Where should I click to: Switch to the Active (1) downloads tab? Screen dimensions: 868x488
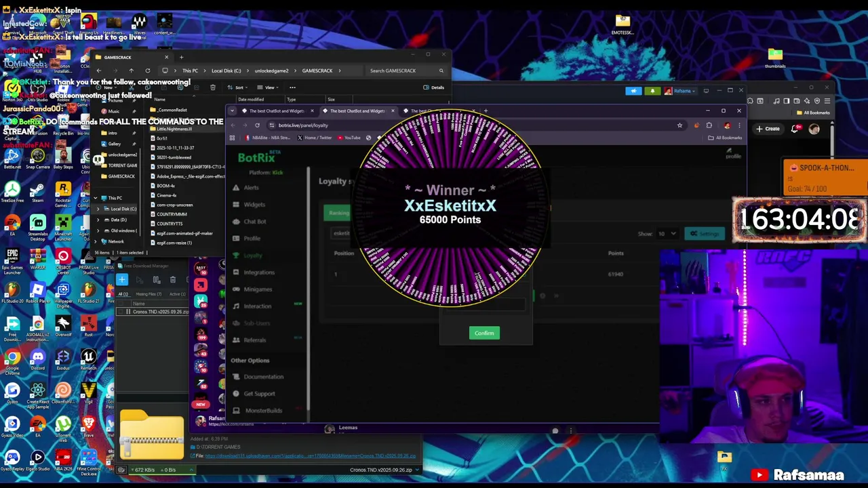tap(177, 294)
